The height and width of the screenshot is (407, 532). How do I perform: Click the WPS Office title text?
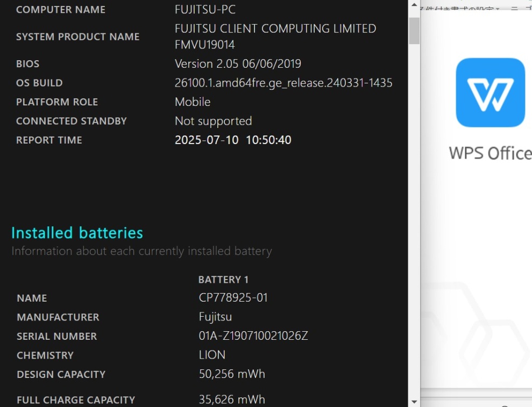(491, 153)
